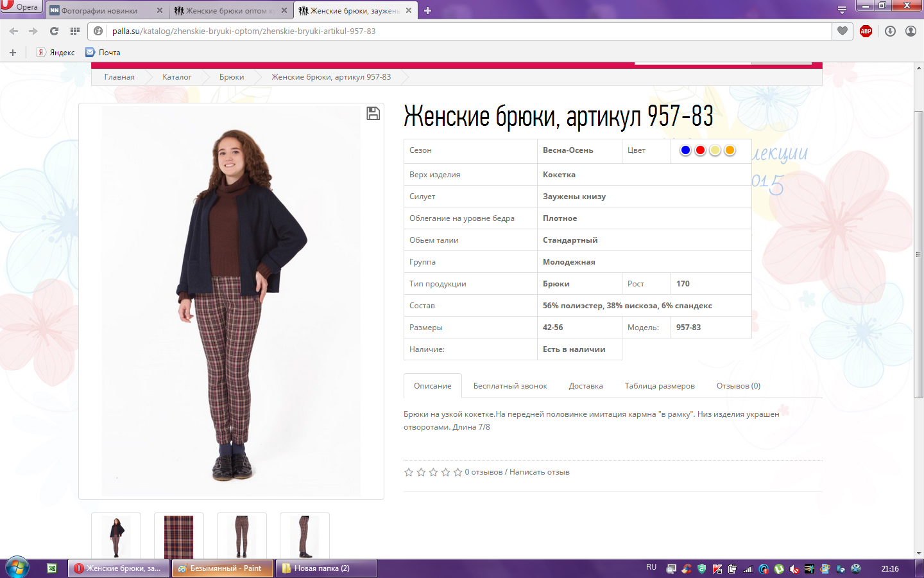Select the 'Женские брюки, артикул 957-83' breadcrumb
The width and height of the screenshot is (924, 578).
click(331, 77)
